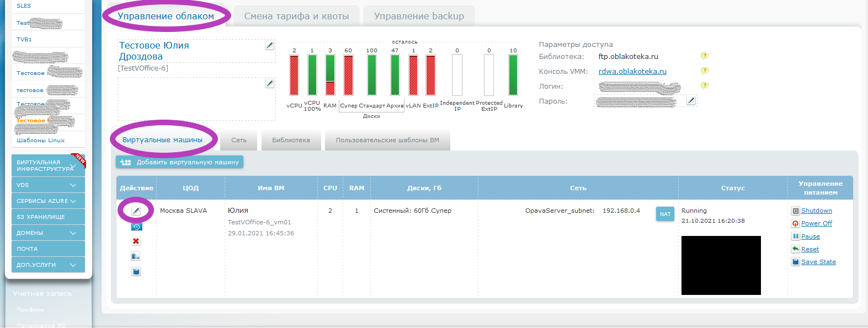Click the RAM usage bar indicator
868x328 pixels.
pyautogui.click(x=330, y=75)
